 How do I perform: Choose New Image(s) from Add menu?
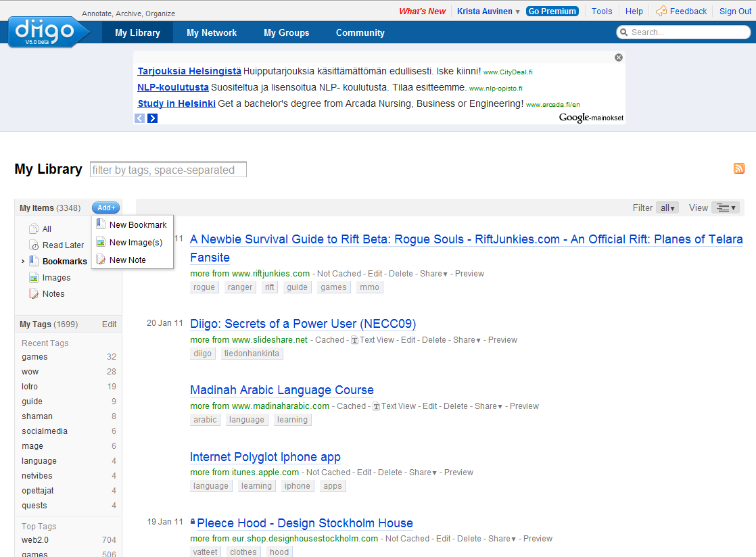[x=133, y=243]
